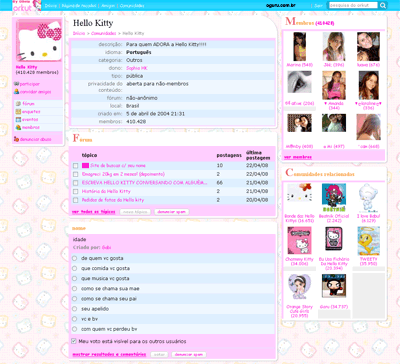Open the owner link 'Sophia HK'
400x364 pixels.
(137, 68)
